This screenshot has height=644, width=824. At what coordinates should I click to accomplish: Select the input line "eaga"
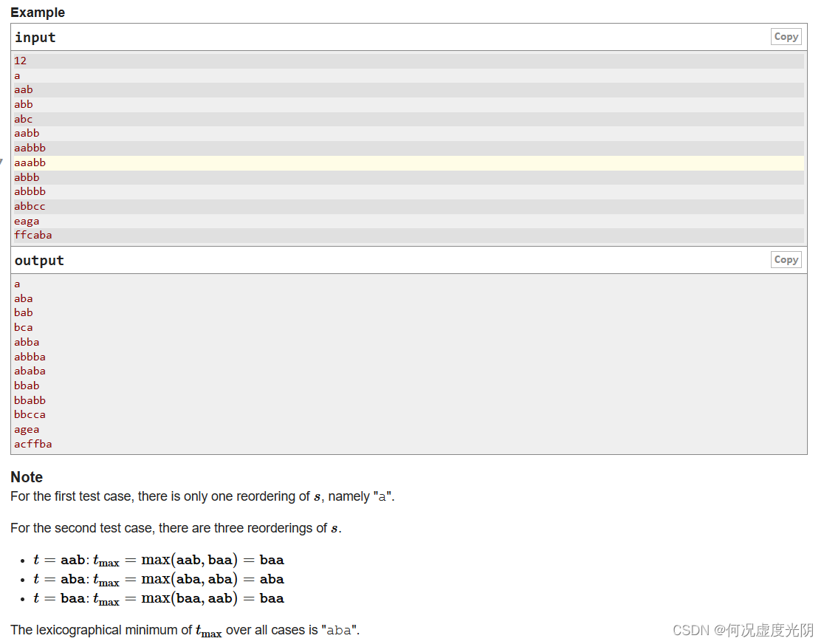point(27,220)
